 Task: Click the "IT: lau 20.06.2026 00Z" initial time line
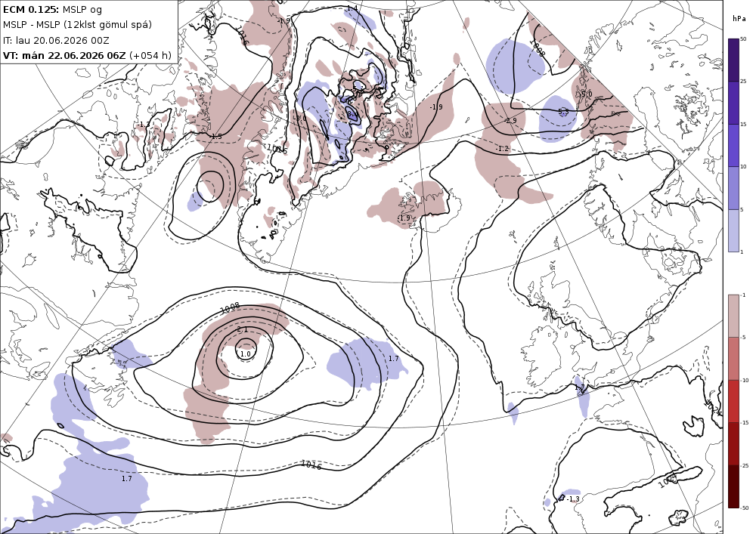(x=56, y=41)
